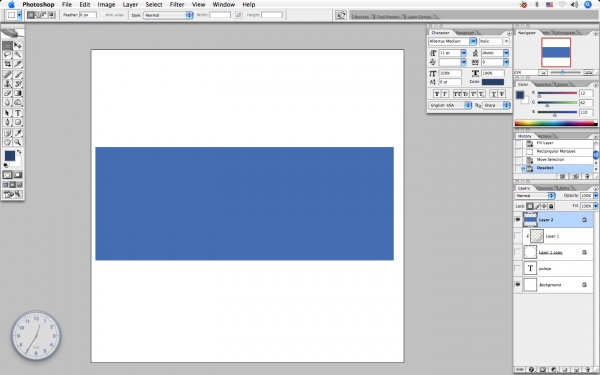Screen dimensions: 600x375
Task: Hide Layer 2 with its eye icon
Action: coord(518,220)
